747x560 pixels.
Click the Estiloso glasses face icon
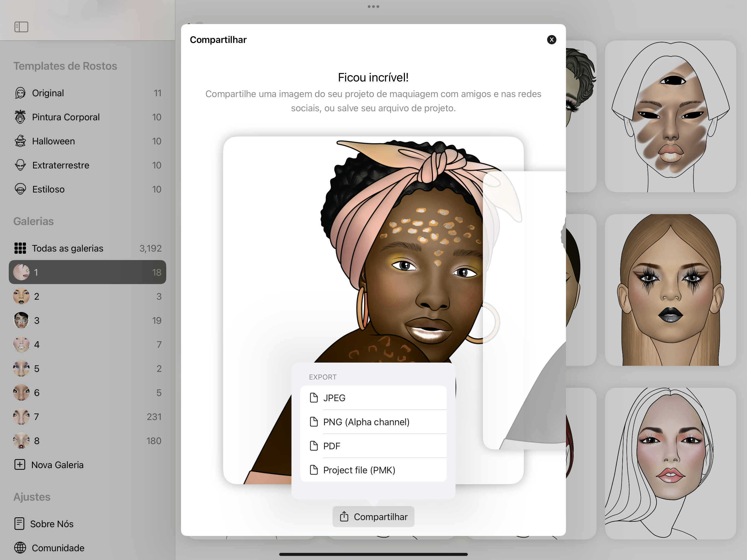20,189
